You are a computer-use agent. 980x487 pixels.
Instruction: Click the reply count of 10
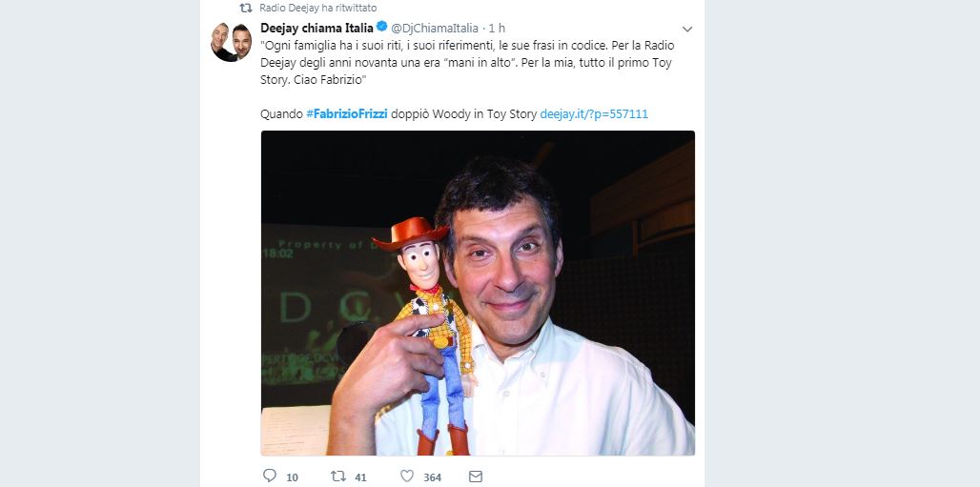(293, 477)
